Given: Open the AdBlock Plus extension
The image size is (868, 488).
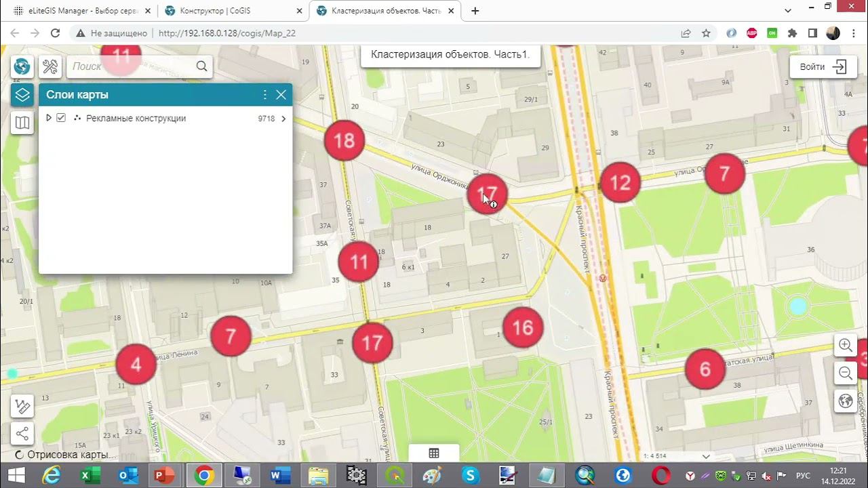Looking at the screenshot, I should (751, 33).
